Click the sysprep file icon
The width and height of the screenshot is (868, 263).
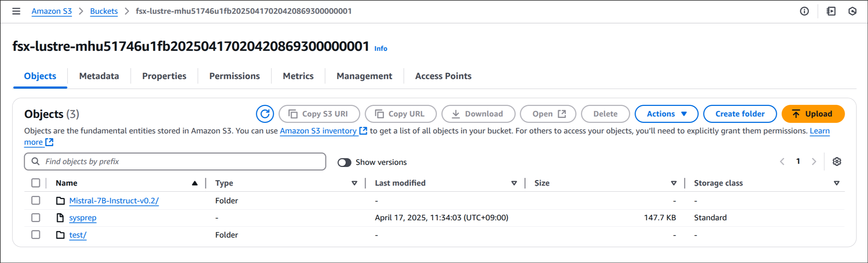click(x=60, y=218)
